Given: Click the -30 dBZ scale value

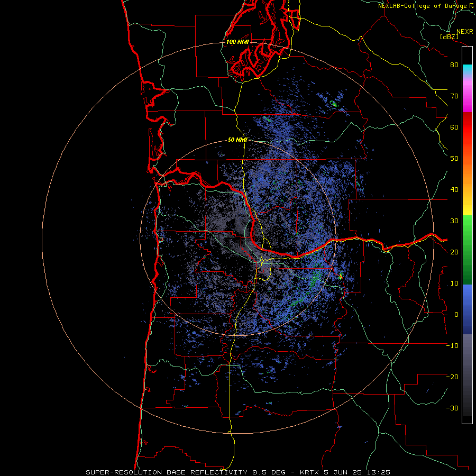Looking at the screenshot, I should pos(452,408).
